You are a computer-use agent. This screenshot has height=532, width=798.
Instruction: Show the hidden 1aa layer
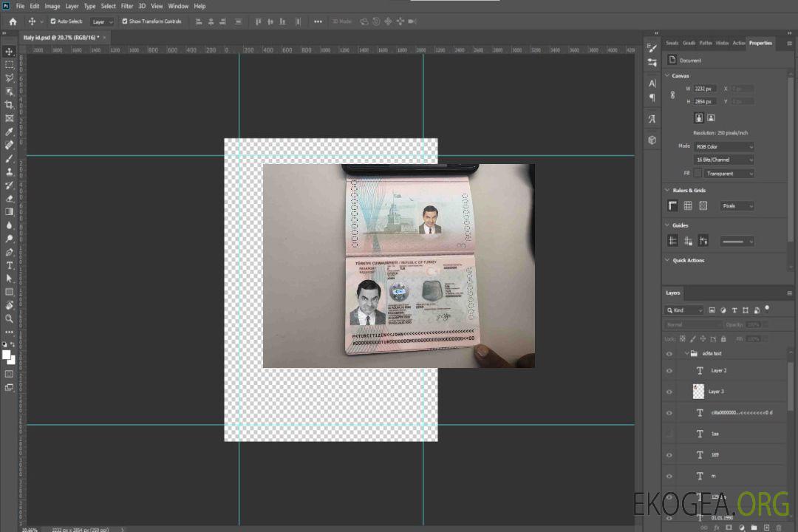[669, 434]
